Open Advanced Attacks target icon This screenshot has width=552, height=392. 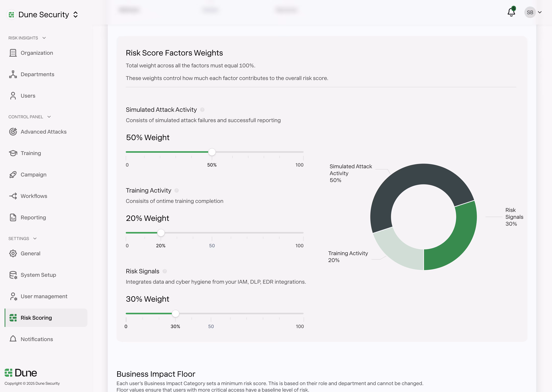click(x=13, y=132)
